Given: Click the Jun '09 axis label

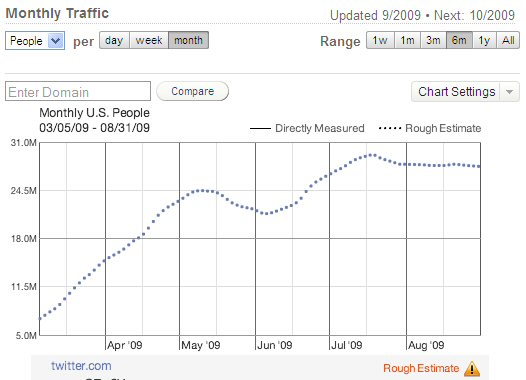Looking at the screenshot, I should pos(275,345).
